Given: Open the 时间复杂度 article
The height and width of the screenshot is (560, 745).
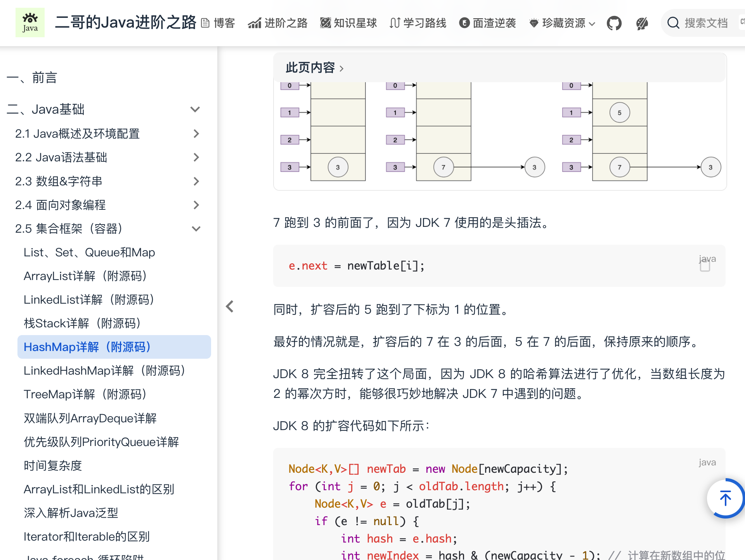Looking at the screenshot, I should pos(53,465).
